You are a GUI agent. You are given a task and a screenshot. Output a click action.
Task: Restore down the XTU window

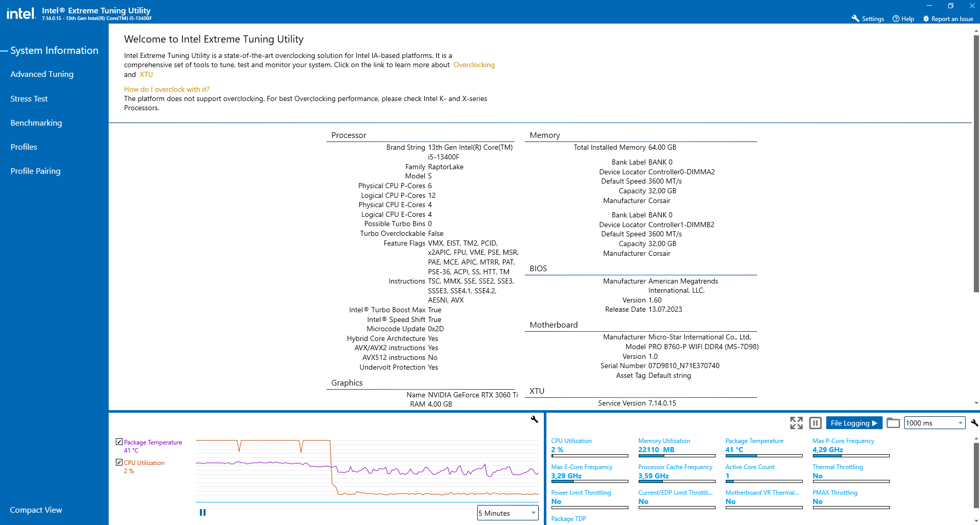(950, 6)
